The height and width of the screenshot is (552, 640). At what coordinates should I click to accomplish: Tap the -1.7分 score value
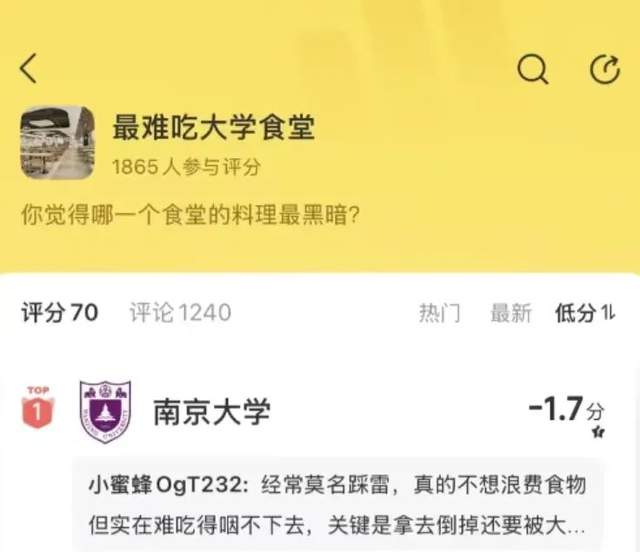click(566, 408)
